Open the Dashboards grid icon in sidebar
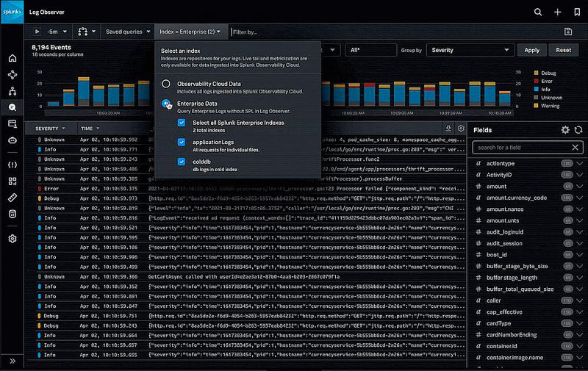Image resolution: width=588 pixels, height=371 pixels. (12, 181)
